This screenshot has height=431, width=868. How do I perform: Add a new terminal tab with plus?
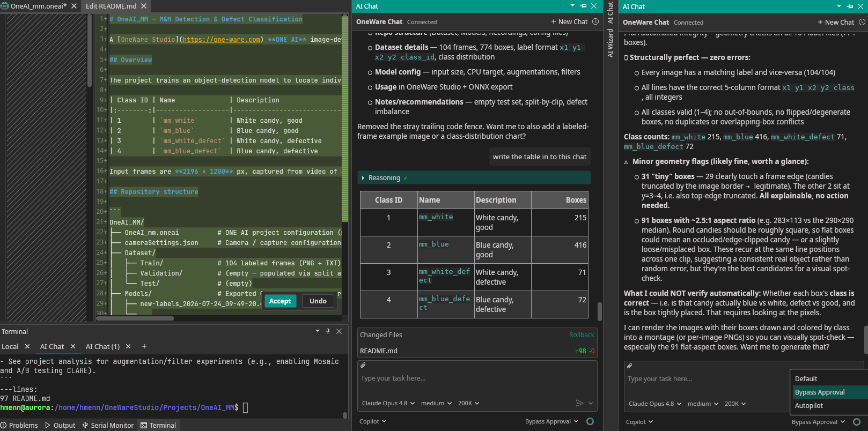(144, 346)
